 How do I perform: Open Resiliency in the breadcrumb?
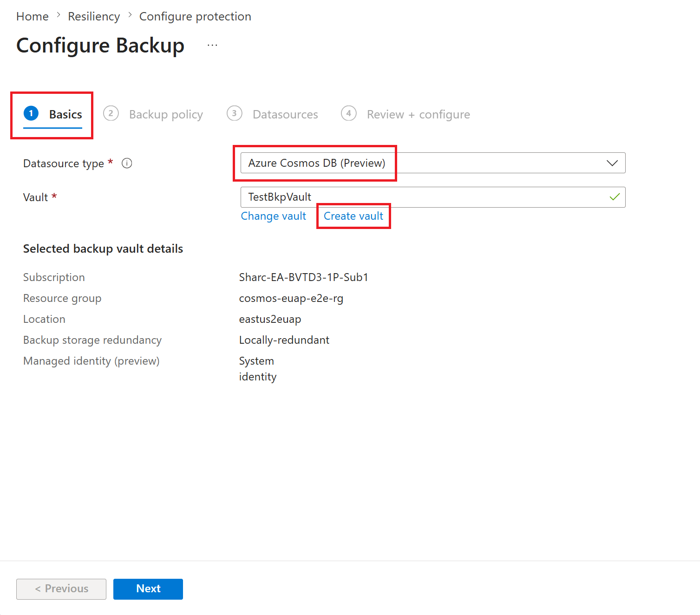[x=94, y=16]
